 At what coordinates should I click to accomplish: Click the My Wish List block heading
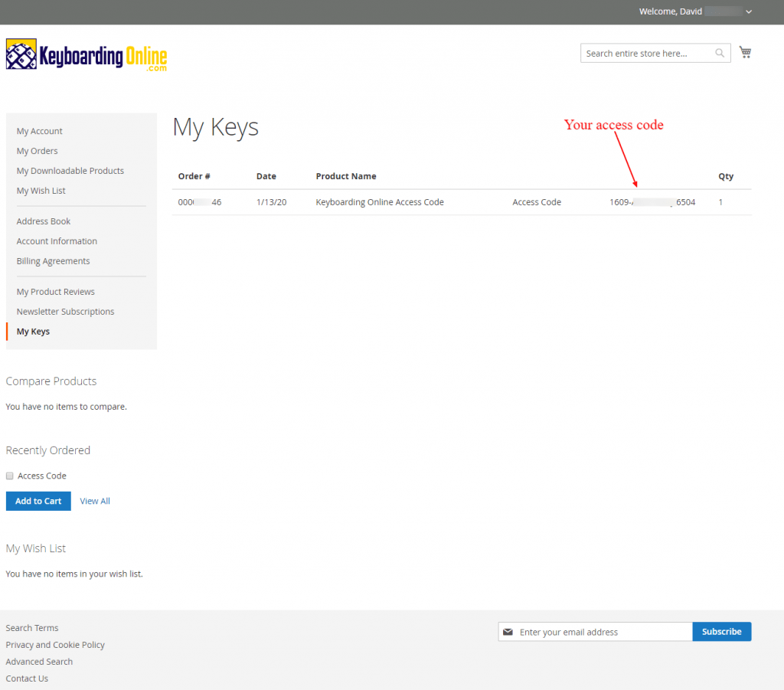35,548
